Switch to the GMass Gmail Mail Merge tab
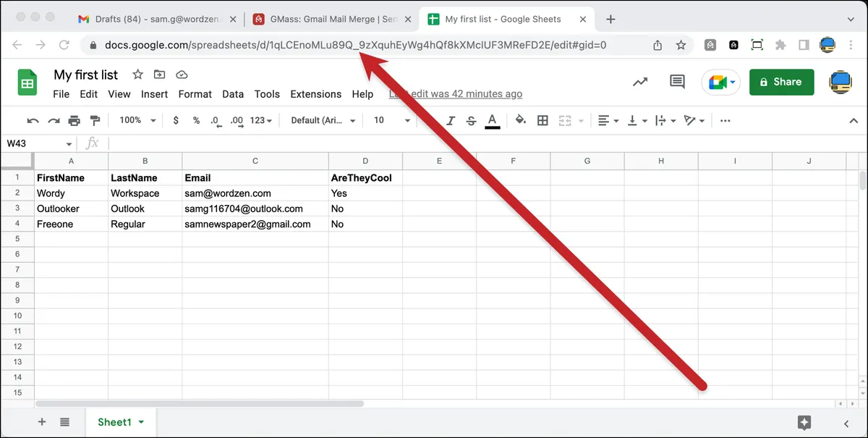Screen dimensions: 868x438 pyautogui.click(x=332, y=20)
